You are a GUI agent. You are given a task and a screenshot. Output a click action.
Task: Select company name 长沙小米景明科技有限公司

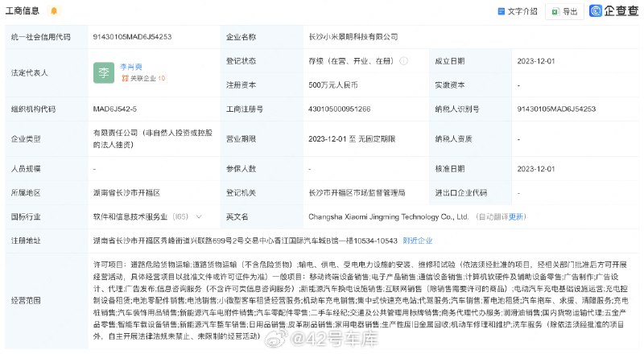[353, 36]
